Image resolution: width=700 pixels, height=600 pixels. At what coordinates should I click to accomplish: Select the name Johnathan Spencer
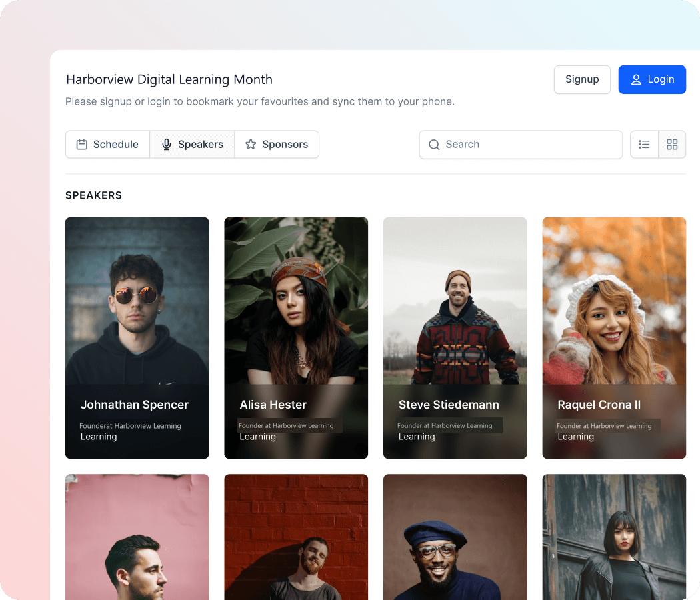coord(135,405)
